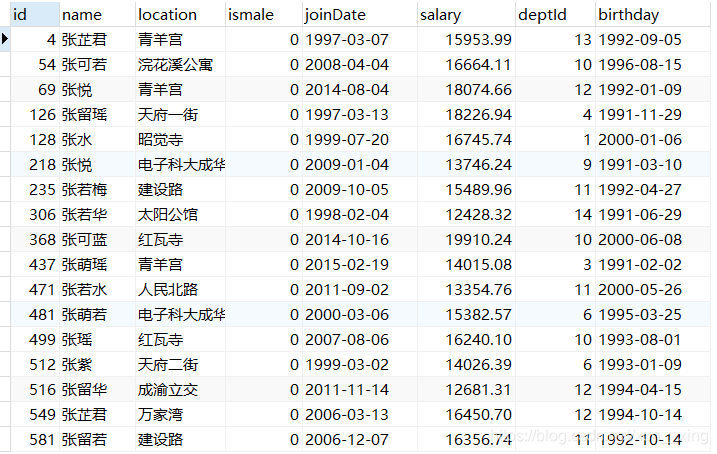Select birthday 1992-04-27
The image size is (717, 454).
(653, 190)
